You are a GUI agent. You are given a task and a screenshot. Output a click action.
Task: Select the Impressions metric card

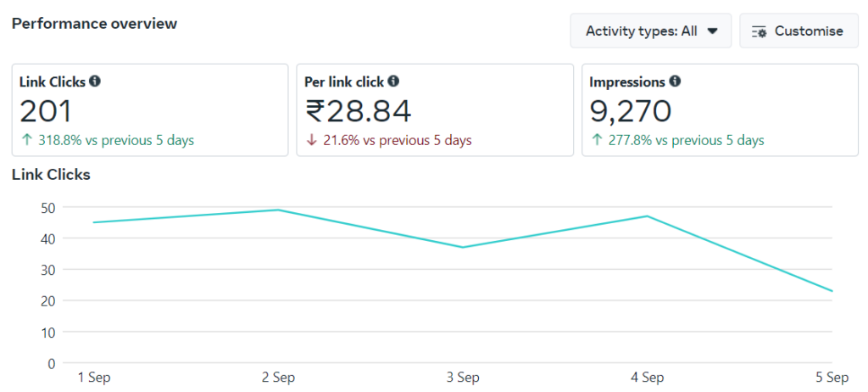[721, 109]
